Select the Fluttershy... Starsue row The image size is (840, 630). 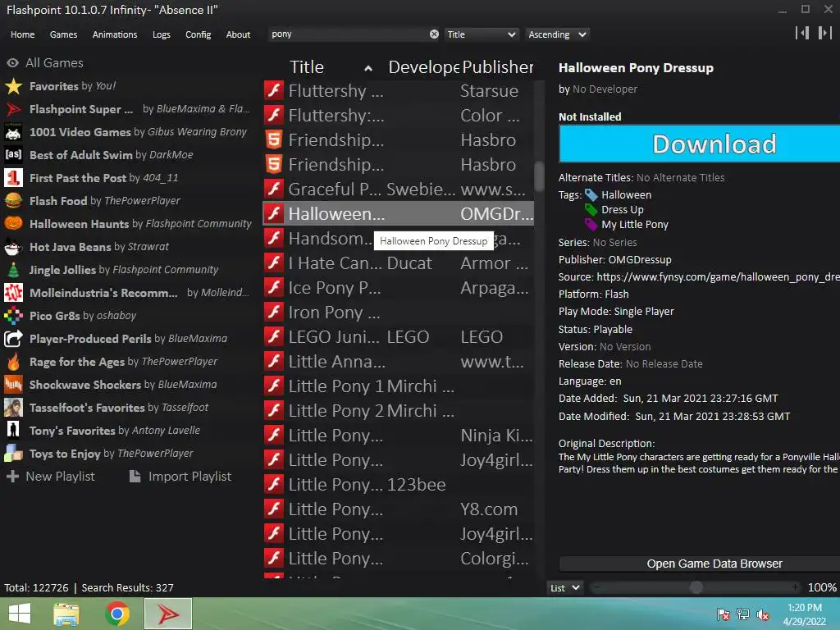[x=399, y=90]
